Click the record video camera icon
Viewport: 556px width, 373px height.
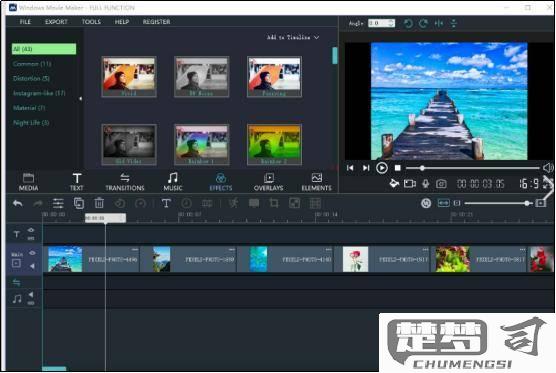pos(410,184)
